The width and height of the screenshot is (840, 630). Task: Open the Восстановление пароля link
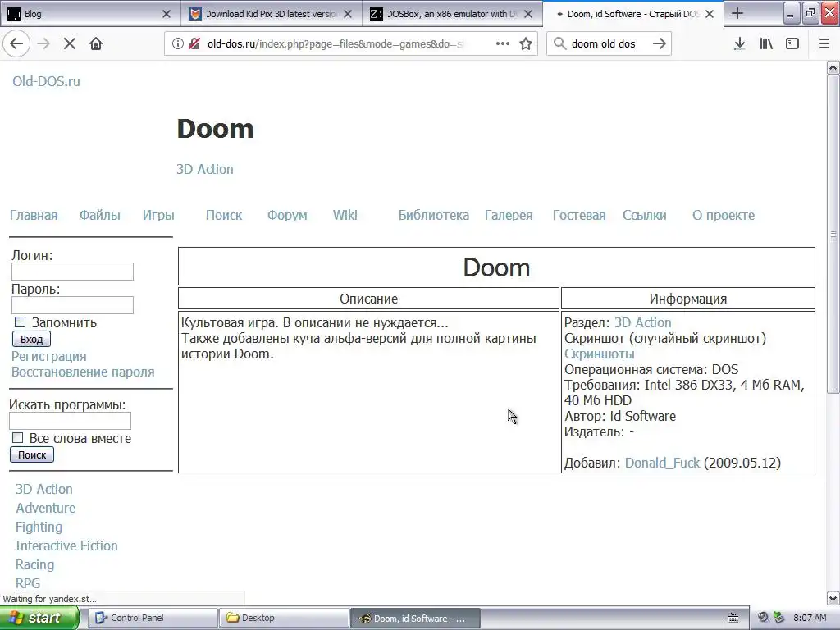pos(83,372)
